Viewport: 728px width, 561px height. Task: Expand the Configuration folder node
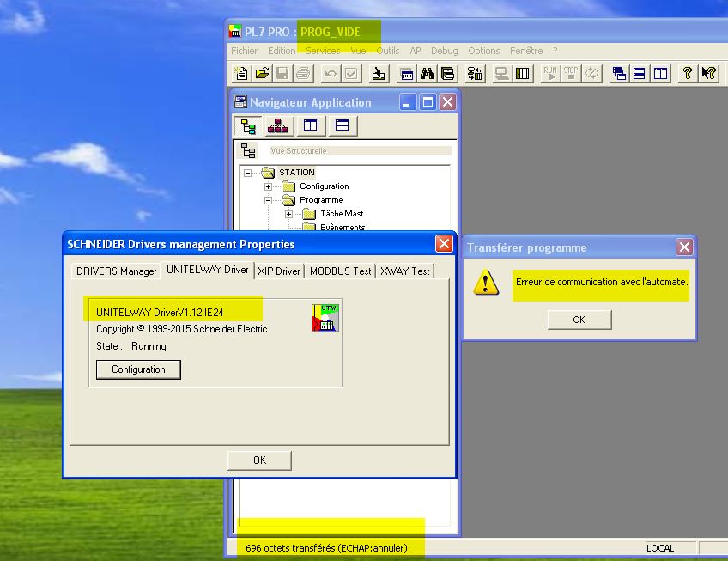(x=269, y=186)
